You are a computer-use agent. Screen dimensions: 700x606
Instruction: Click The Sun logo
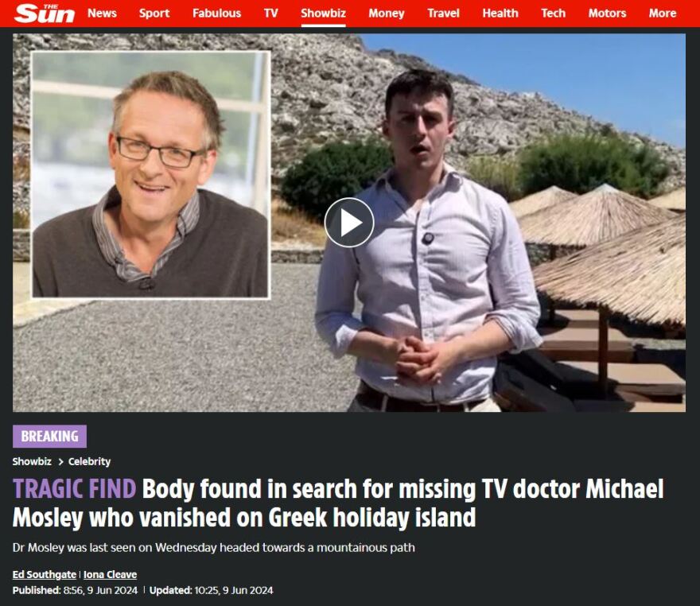pyautogui.click(x=45, y=14)
